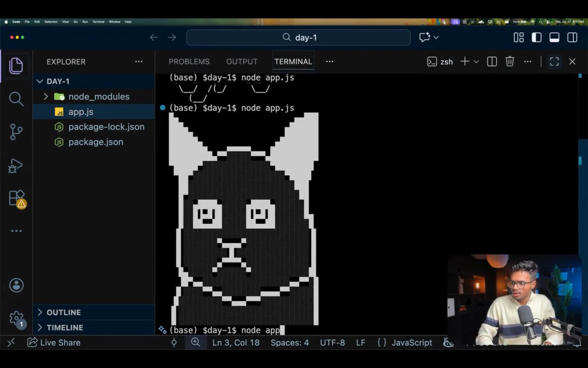Click the zoom magnifier status bar icon

pos(196,342)
